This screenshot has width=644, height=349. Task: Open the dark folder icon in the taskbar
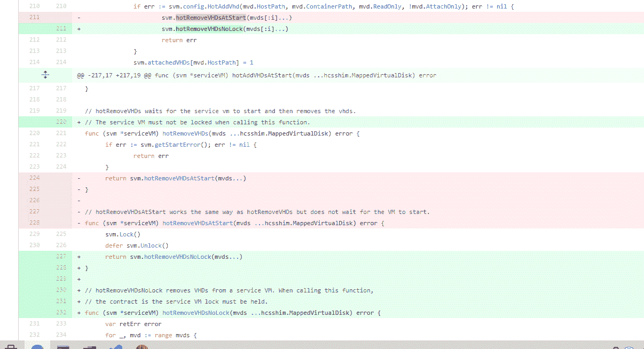click(90, 347)
